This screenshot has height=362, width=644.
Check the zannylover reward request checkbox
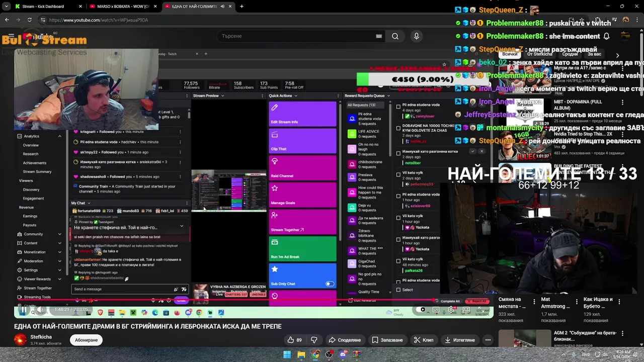coord(398,106)
